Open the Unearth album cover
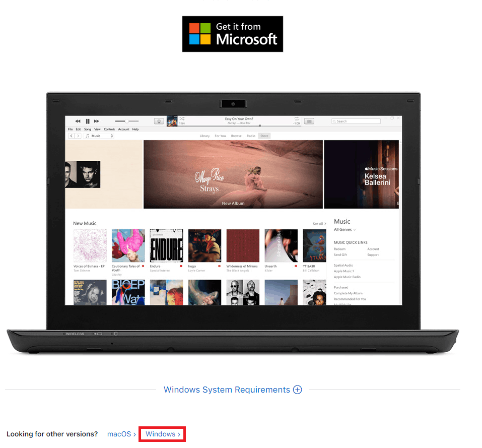Image resolution: width=482 pixels, height=448 pixels. click(281, 246)
